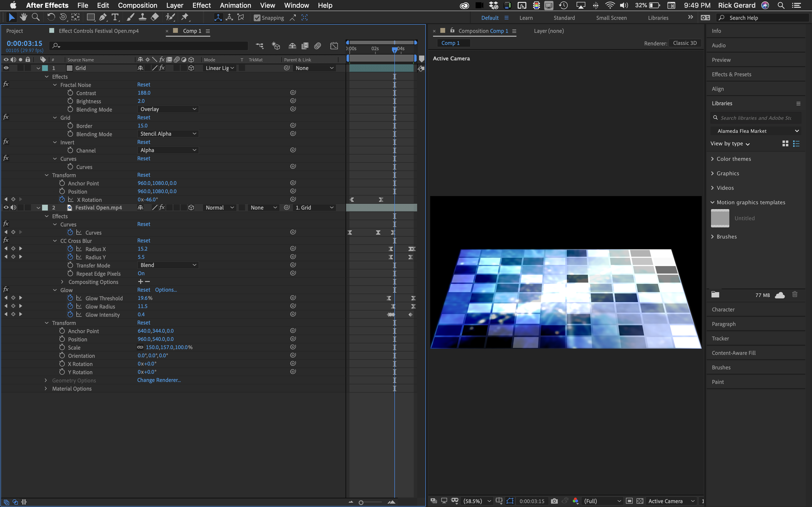Disable the Snapping checkbox

pyautogui.click(x=257, y=17)
